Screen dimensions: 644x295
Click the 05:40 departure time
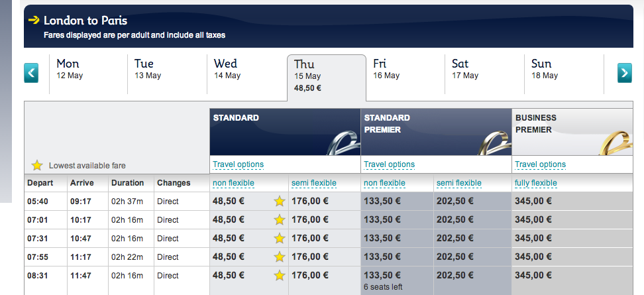37,202
